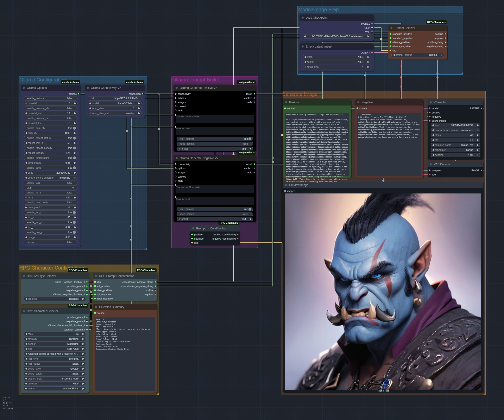Open the keep_alive_unit minutes dropdown
The width and height of the screenshot is (504, 420).
pos(115,113)
